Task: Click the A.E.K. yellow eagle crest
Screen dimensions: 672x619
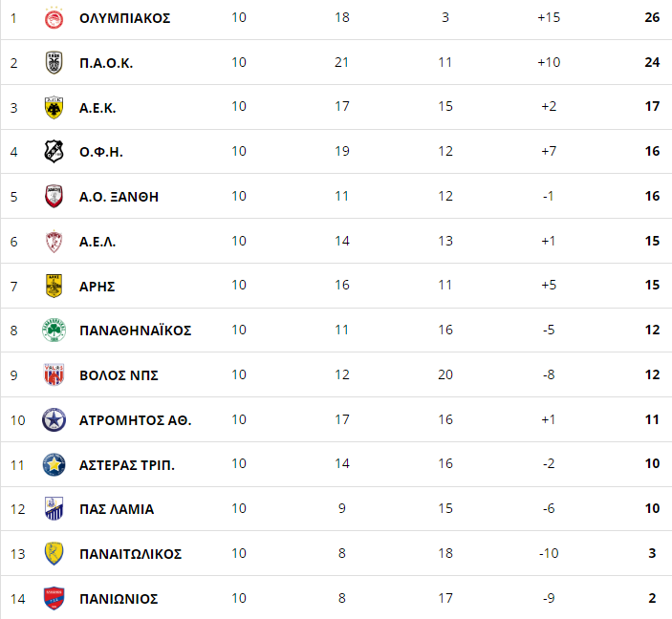Action: point(54,107)
